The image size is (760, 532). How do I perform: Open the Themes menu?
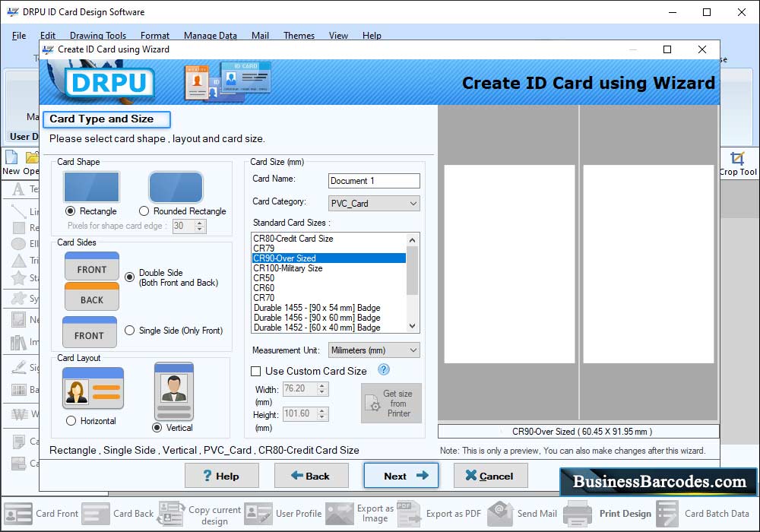(x=299, y=36)
